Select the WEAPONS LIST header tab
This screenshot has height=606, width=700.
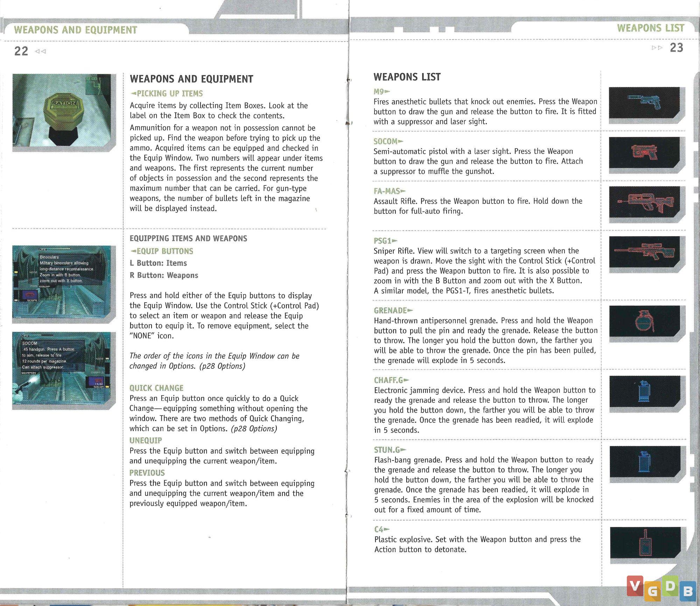tap(650, 28)
